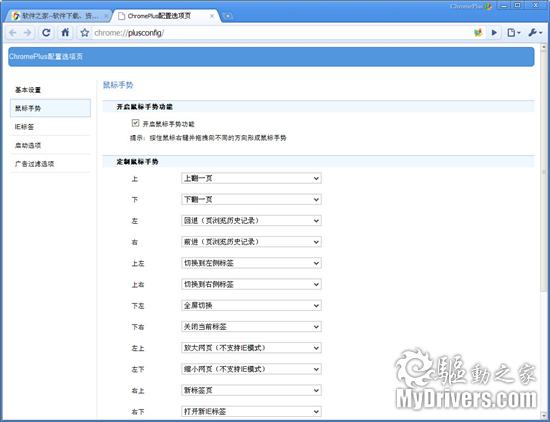Screen dimensions: 550x422
Task: Bookmark this page with the star icon
Action: tap(85, 33)
